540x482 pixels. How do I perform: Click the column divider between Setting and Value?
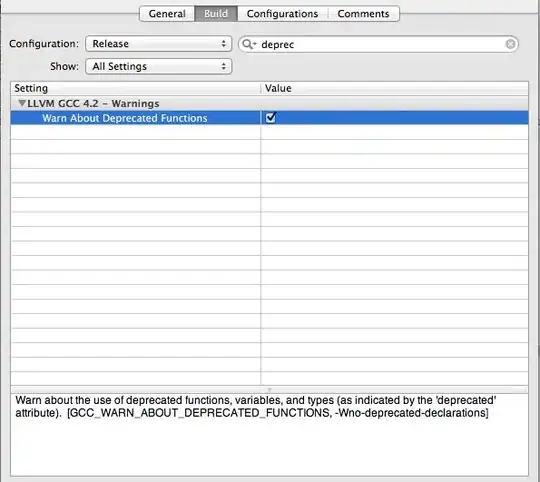pyautogui.click(x=261, y=88)
